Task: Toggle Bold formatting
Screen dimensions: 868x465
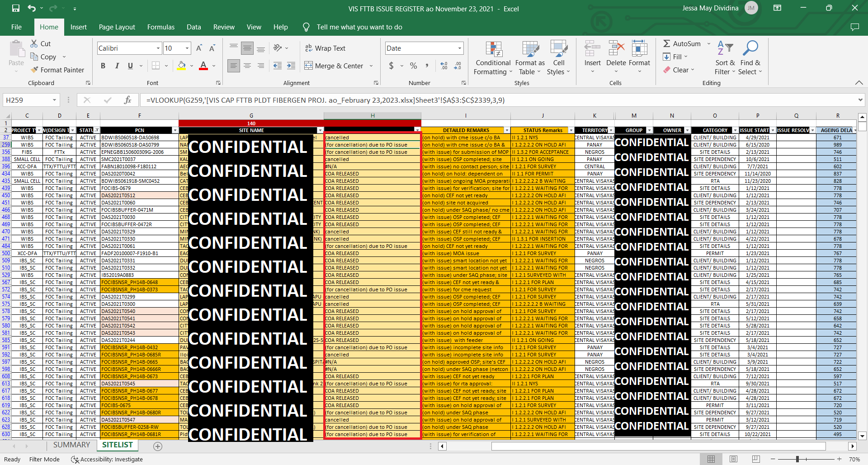Action: (x=103, y=66)
